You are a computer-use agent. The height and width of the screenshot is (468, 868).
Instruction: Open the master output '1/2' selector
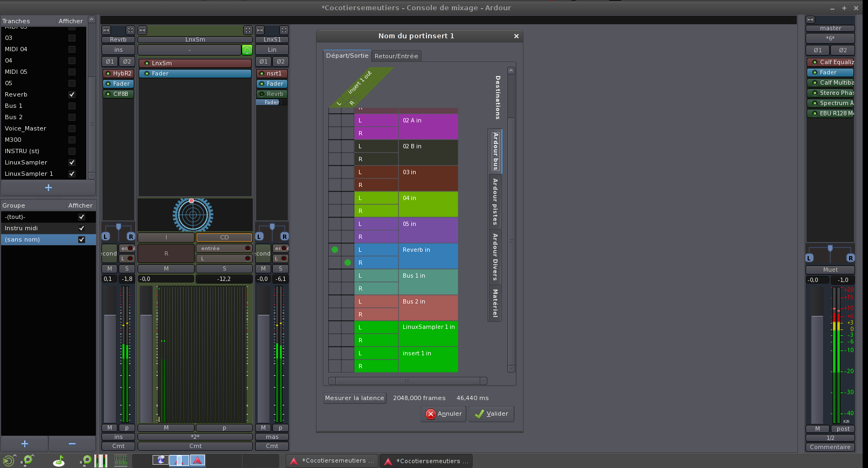click(830, 438)
